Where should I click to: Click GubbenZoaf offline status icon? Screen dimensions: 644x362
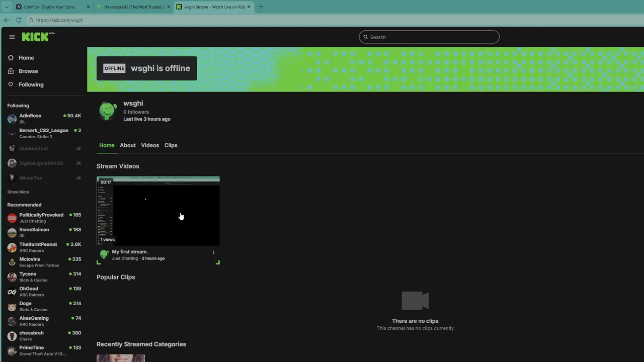coord(78,149)
